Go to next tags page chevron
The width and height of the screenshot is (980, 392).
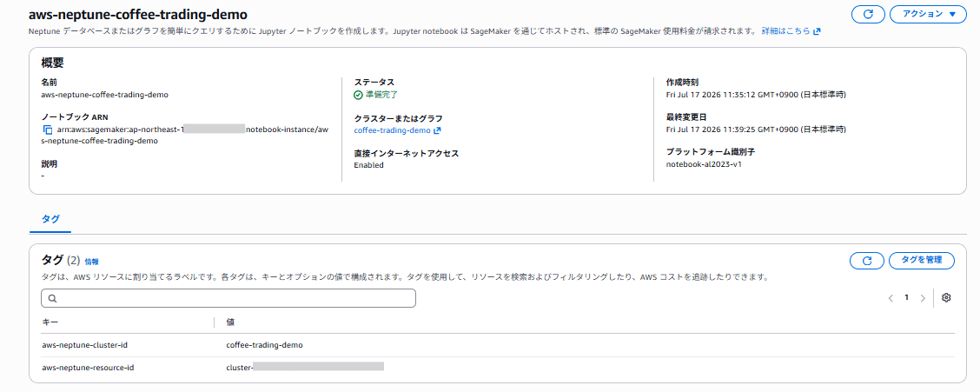(x=923, y=298)
